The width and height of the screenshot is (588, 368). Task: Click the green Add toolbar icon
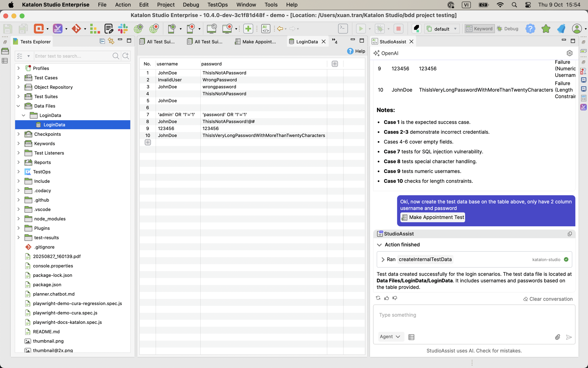248,29
